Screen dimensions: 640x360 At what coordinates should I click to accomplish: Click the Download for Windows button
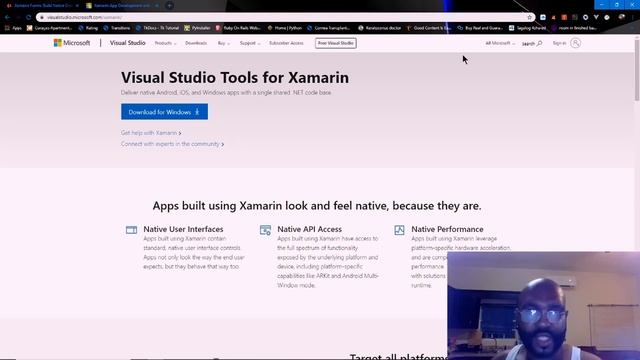click(x=164, y=111)
